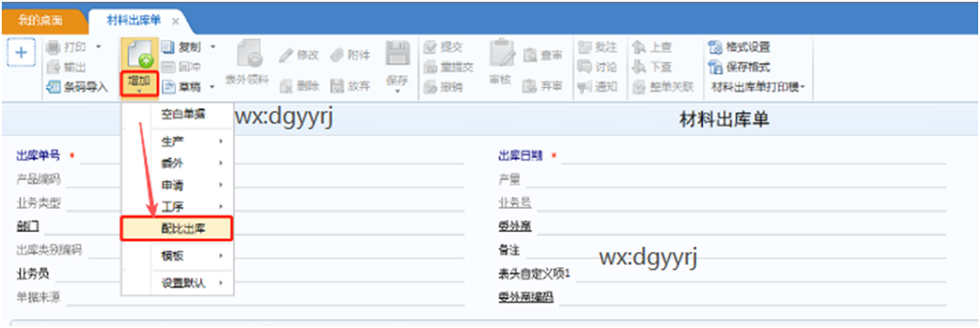Click the 出库日期 input field
Image resolution: width=980 pixels, height=328 pixels.
pyautogui.click(x=754, y=157)
